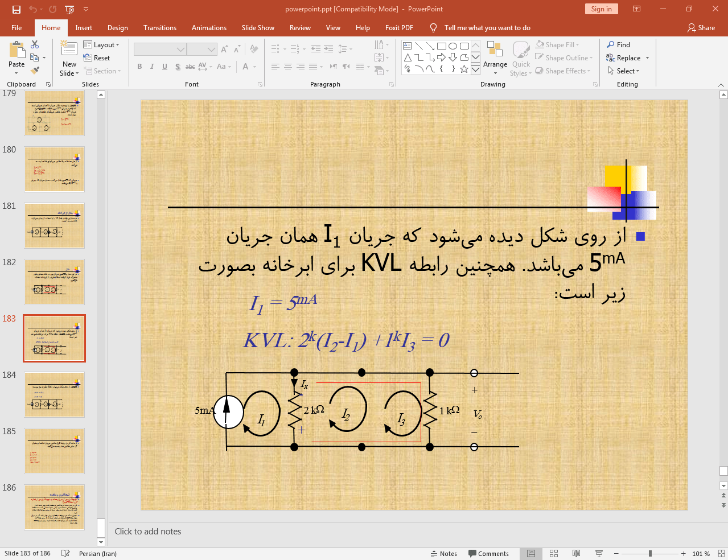Click the zoom out minus button
Screen dimensions: 728x560
click(616, 554)
